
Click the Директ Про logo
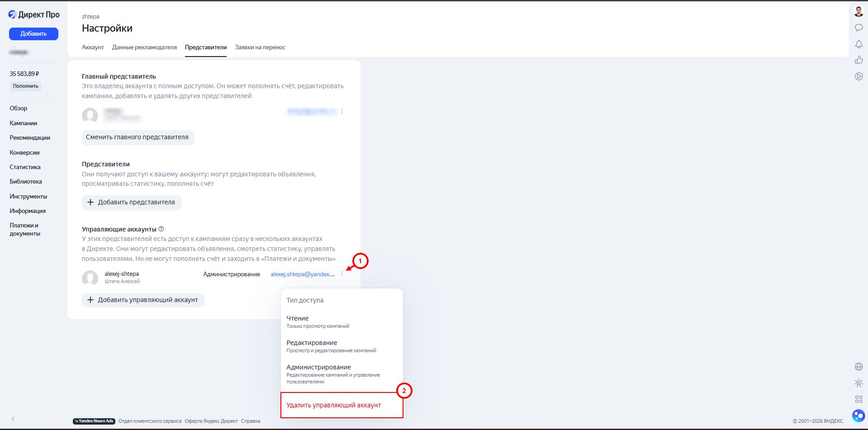click(x=34, y=14)
